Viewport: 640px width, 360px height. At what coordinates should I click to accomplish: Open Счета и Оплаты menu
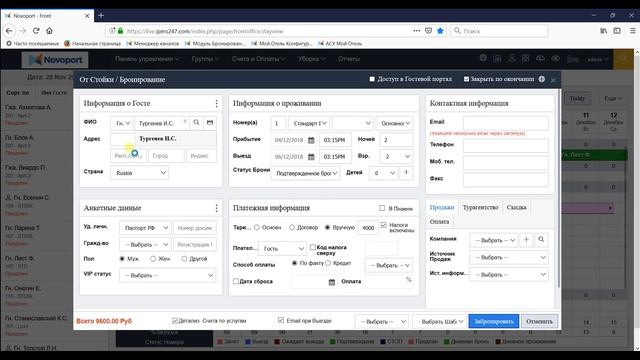(x=258, y=59)
